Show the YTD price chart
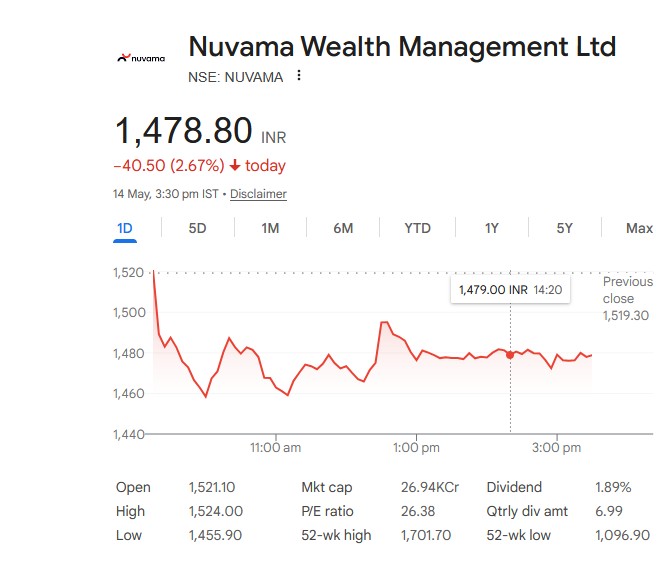 tap(417, 229)
